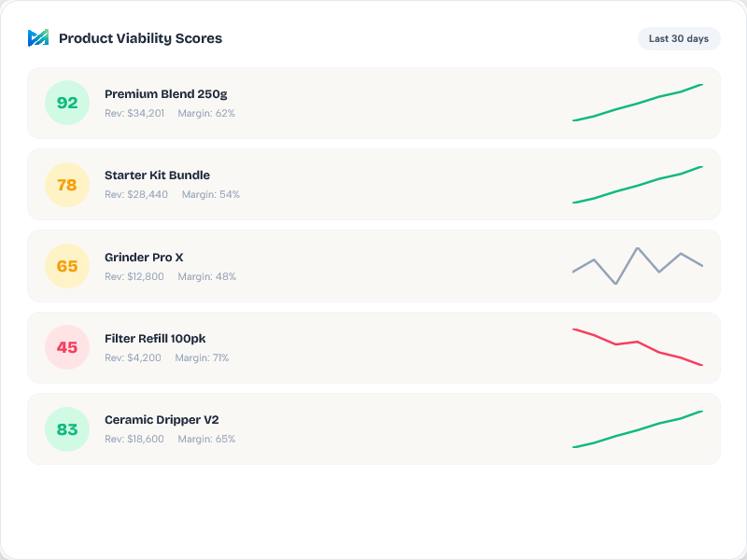
Task: Select the Product Viability Scores heading
Action: pos(140,38)
